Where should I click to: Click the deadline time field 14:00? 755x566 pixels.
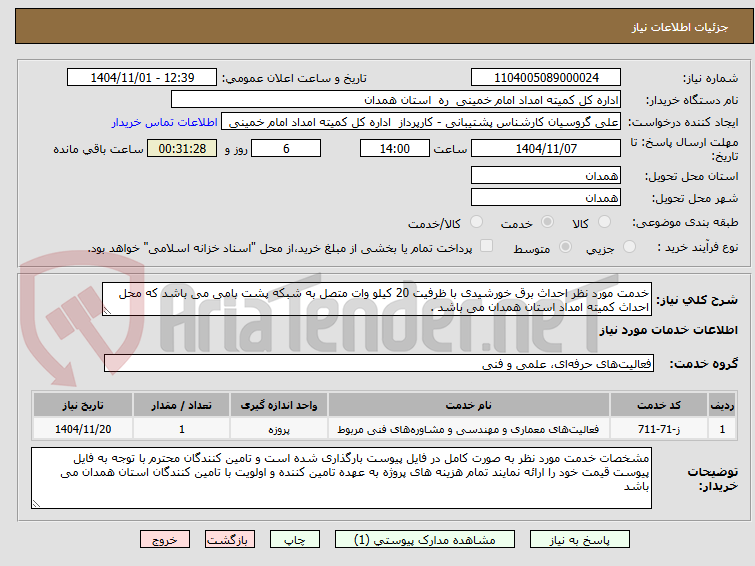(x=395, y=148)
